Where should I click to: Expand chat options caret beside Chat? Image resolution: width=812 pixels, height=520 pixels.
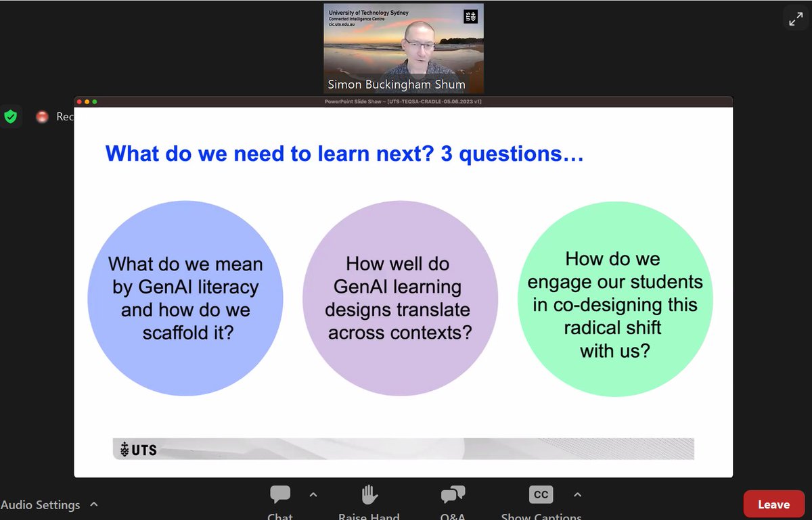click(313, 494)
